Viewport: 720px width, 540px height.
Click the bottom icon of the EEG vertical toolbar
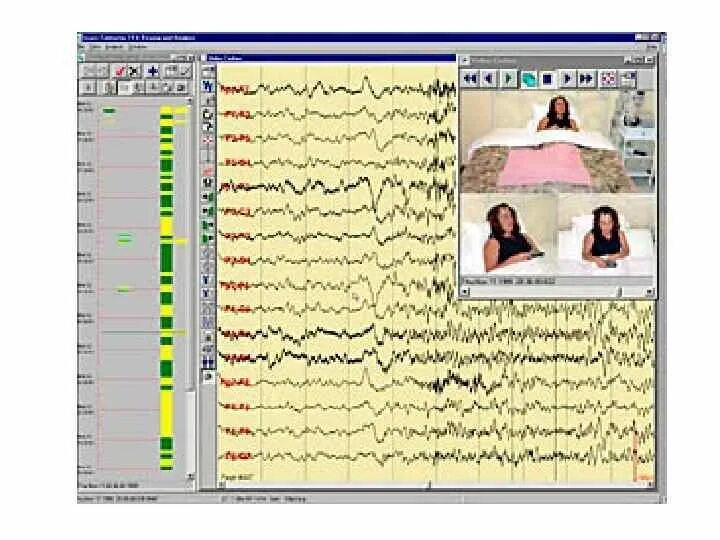(x=208, y=377)
